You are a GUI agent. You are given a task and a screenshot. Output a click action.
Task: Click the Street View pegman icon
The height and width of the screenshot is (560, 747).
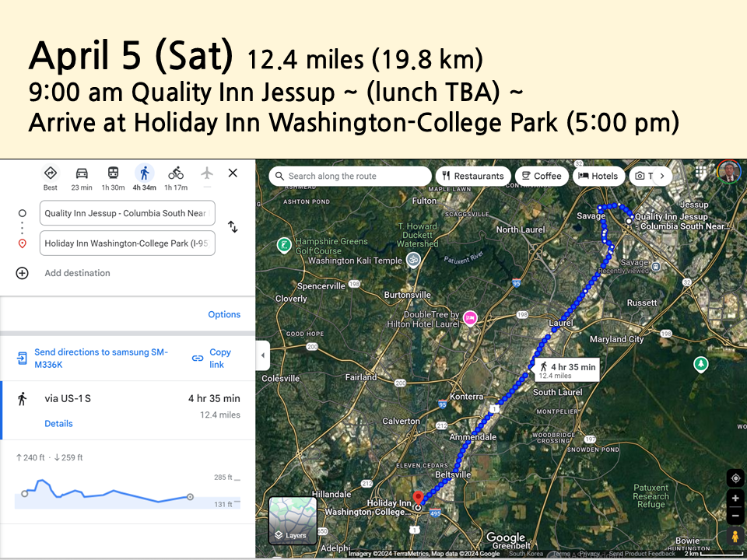(x=735, y=536)
